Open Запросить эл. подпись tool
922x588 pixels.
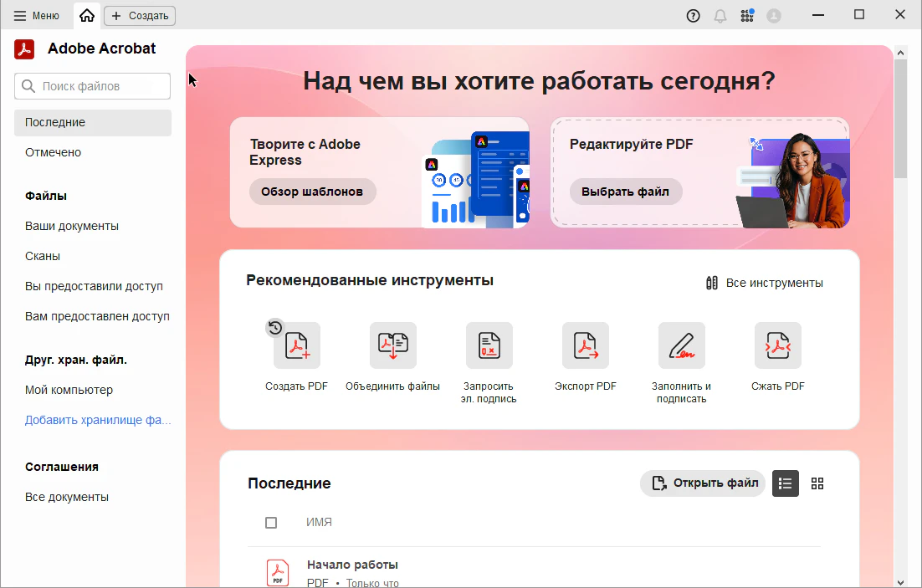point(489,345)
